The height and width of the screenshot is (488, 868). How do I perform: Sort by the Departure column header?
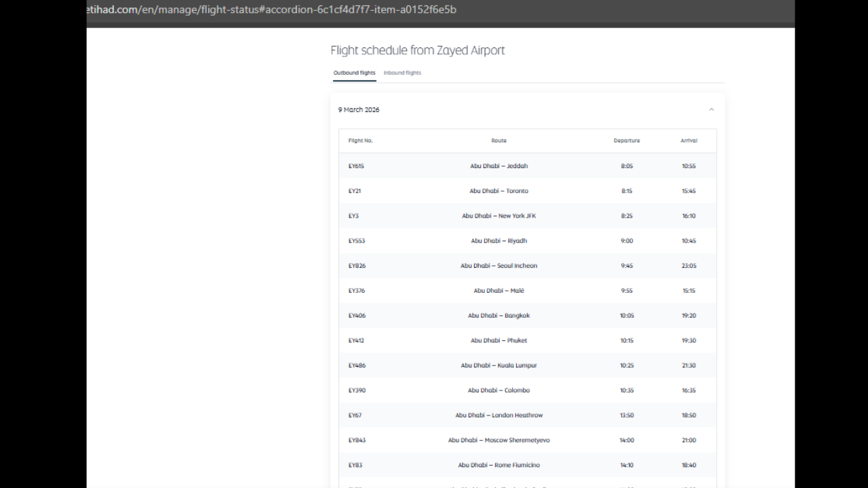click(x=627, y=140)
